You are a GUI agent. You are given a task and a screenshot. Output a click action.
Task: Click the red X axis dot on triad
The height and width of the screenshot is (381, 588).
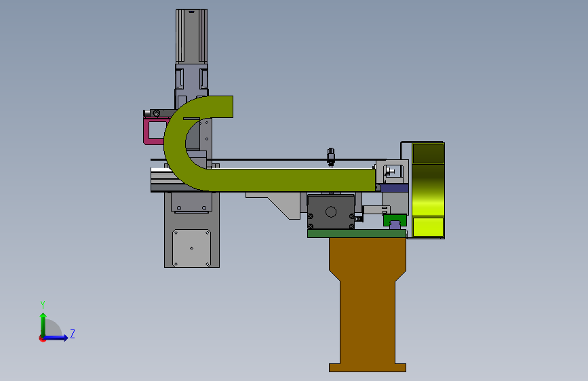(41, 338)
